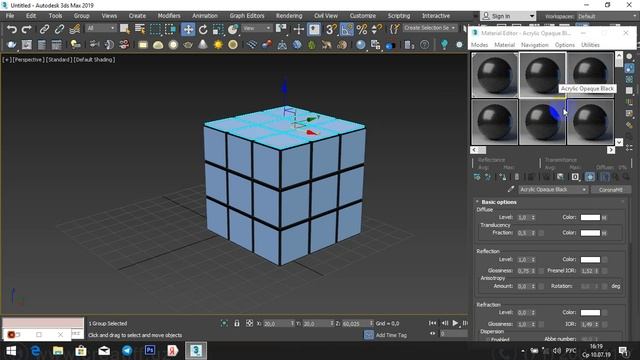Select the Select and Link chain icon
This screenshot has height=360, width=640.
point(44,29)
